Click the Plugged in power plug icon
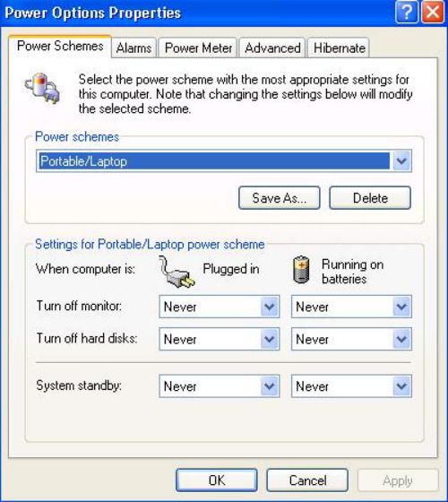The height and width of the screenshot is (502, 448). pos(177,272)
